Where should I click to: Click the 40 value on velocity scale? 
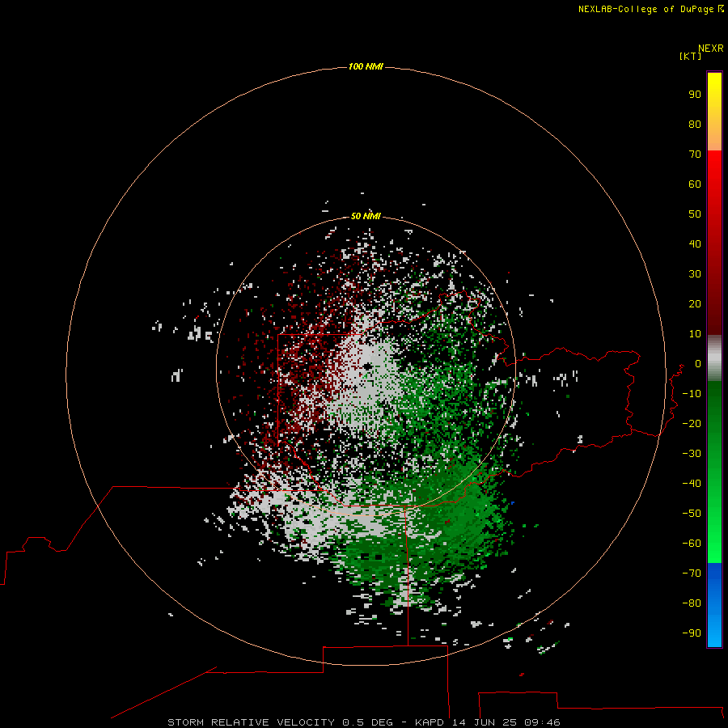pyautogui.click(x=695, y=243)
